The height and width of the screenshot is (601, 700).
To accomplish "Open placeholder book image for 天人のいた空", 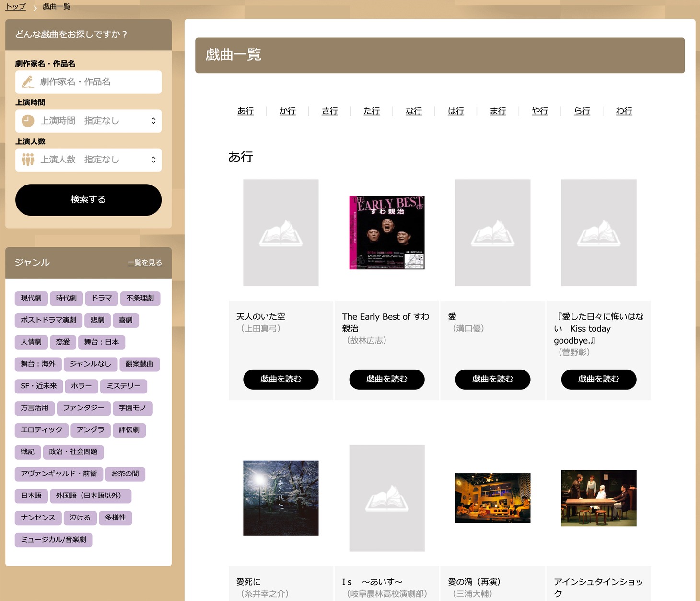I will (281, 233).
